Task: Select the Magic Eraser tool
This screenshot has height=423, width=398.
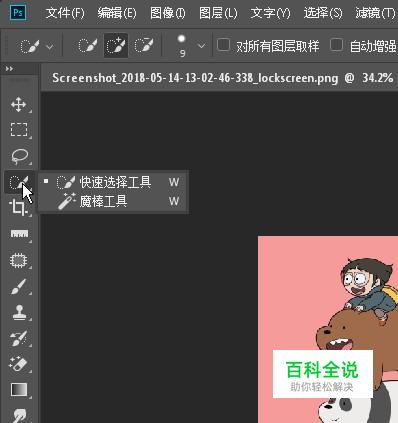Action: 19,364
